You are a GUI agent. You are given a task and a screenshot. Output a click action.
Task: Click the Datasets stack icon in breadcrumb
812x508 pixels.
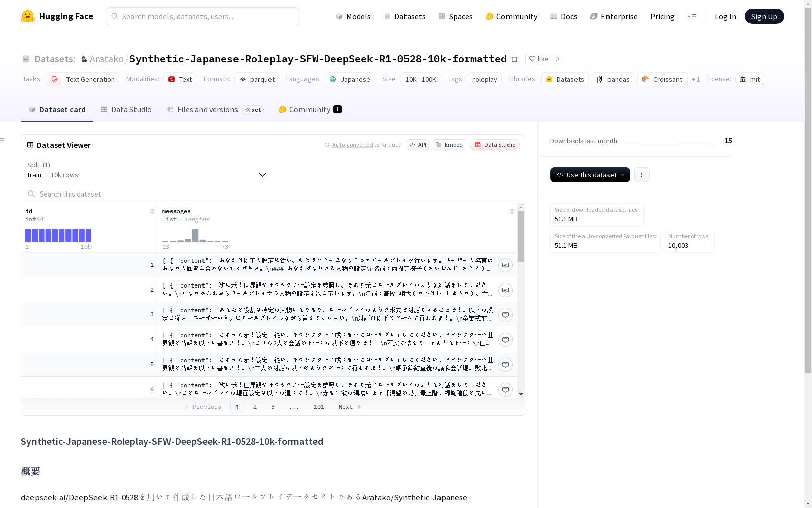coord(26,59)
